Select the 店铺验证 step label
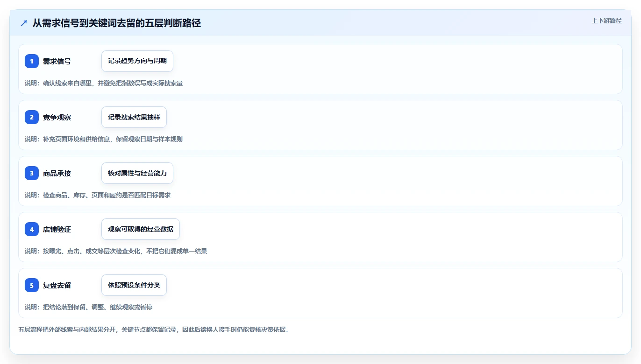The height and width of the screenshot is (364, 641). coord(57,230)
